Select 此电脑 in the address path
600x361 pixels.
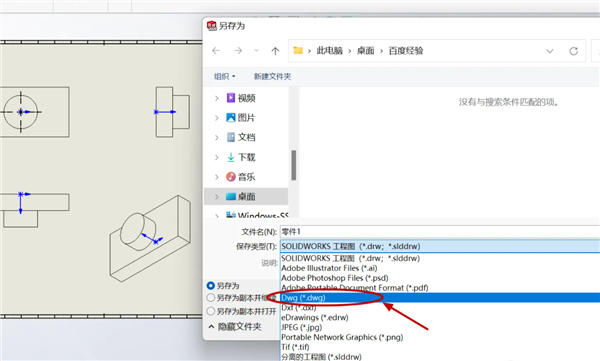pos(329,51)
